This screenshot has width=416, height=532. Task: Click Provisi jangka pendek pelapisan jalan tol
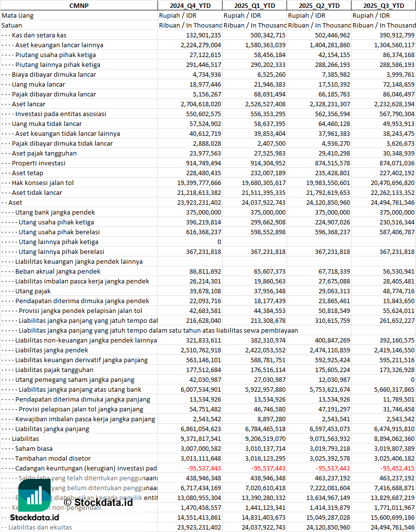pos(80,311)
